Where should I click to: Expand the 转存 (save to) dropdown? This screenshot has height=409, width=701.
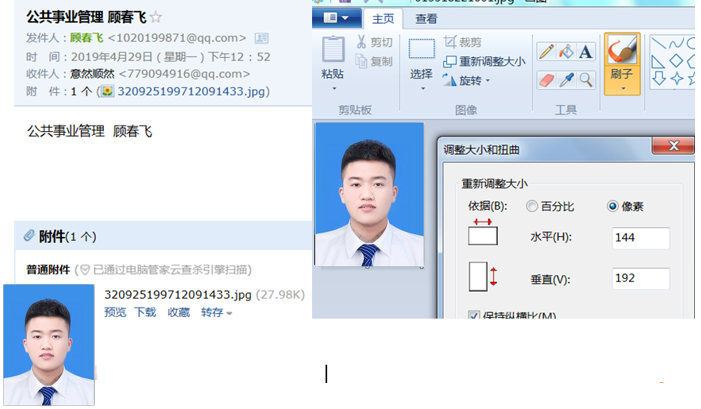coord(216,313)
